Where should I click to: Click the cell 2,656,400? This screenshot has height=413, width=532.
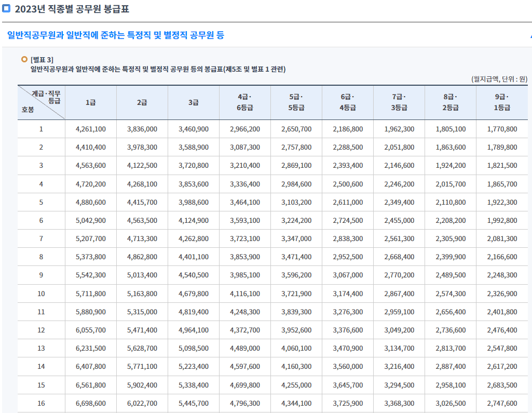[x=451, y=312]
